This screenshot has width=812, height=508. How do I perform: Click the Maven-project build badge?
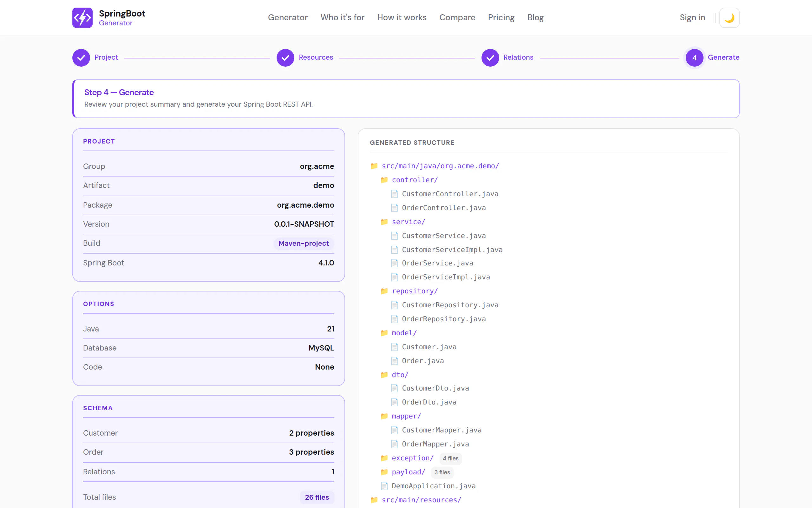304,243
